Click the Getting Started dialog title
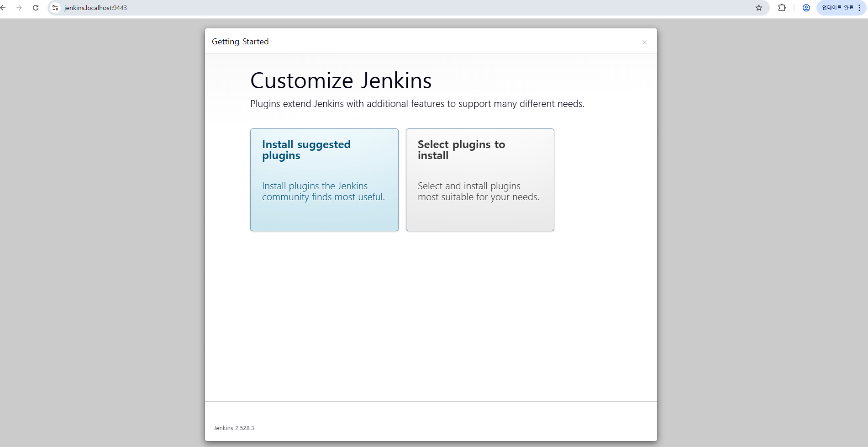This screenshot has width=868, height=447. tap(240, 42)
